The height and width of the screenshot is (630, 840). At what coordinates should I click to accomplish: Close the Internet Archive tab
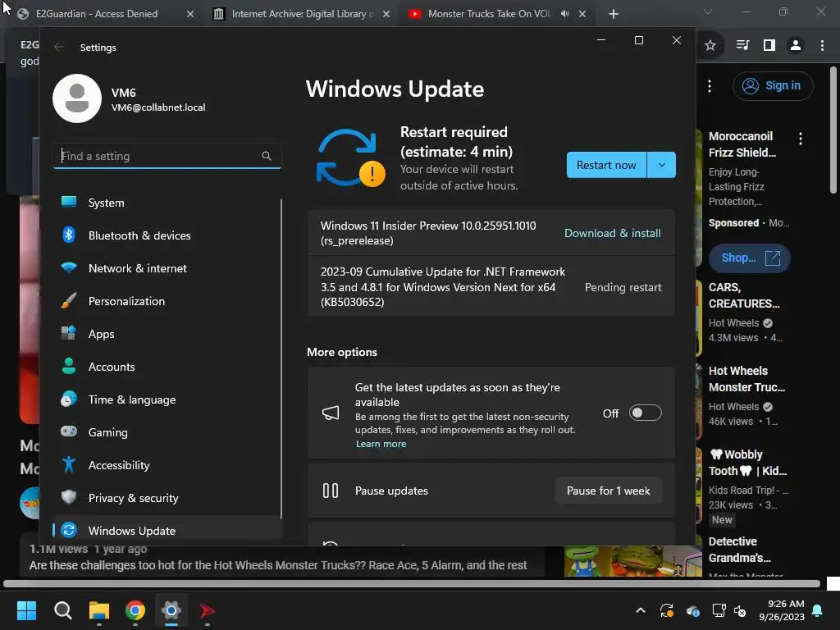[x=386, y=14]
